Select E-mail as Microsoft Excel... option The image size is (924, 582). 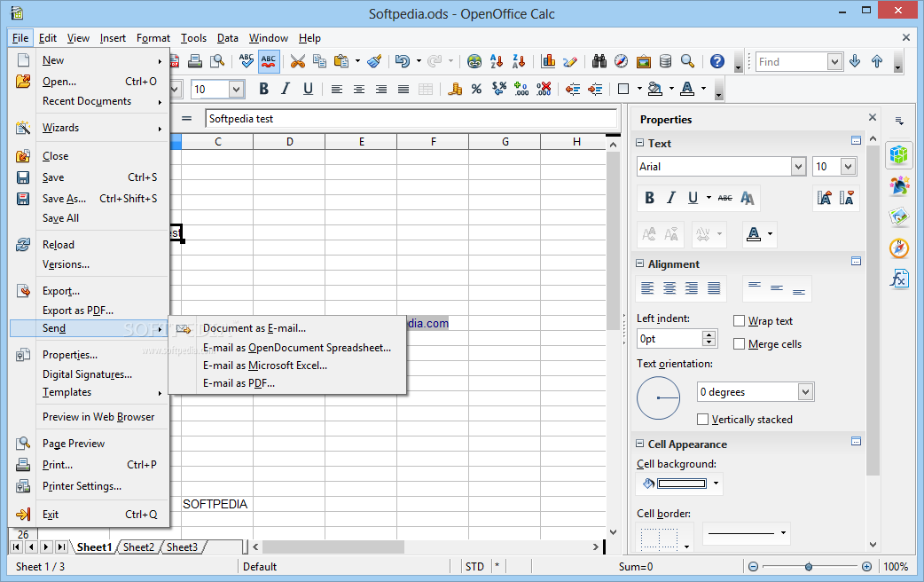pos(287,366)
